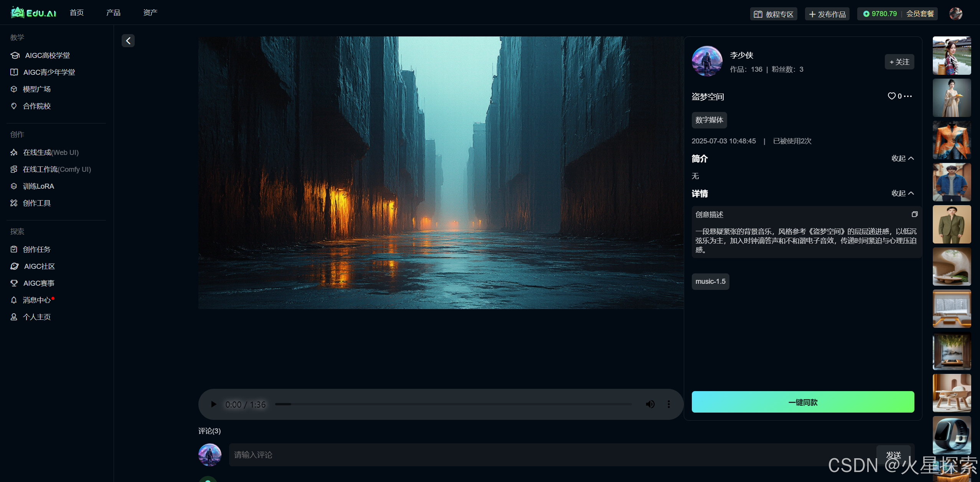The height and width of the screenshot is (482, 980).
Task: Follow author 李少侠 with 关注 button
Action: [x=899, y=62]
